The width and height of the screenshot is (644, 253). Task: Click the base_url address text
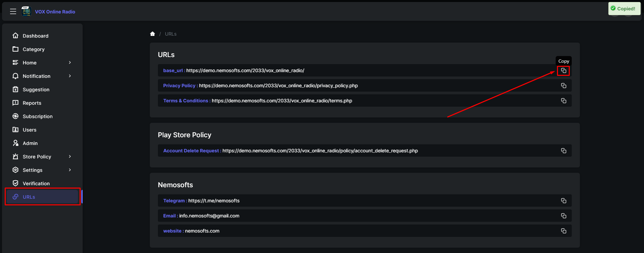click(x=245, y=70)
